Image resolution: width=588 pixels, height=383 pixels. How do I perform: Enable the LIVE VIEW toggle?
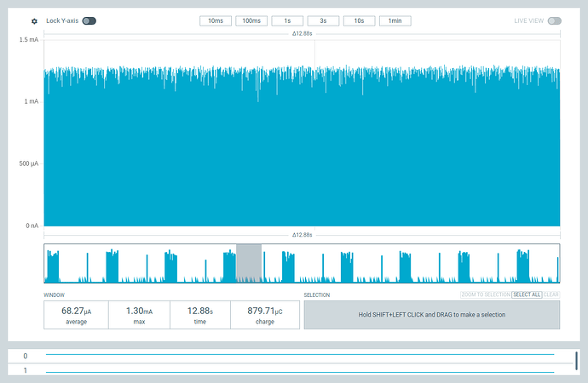(x=554, y=20)
